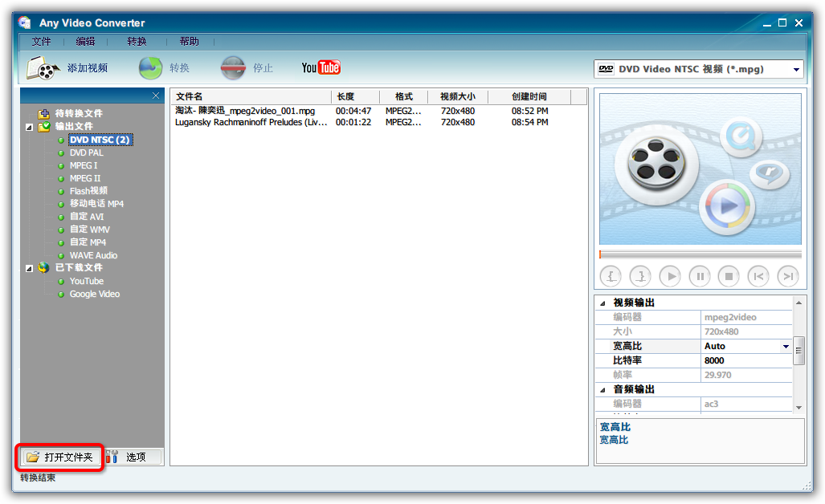Collapse the 已下载文件 tree node
The height and width of the screenshot is (504, 825).
pyautogui.click(x=29, y=268)
